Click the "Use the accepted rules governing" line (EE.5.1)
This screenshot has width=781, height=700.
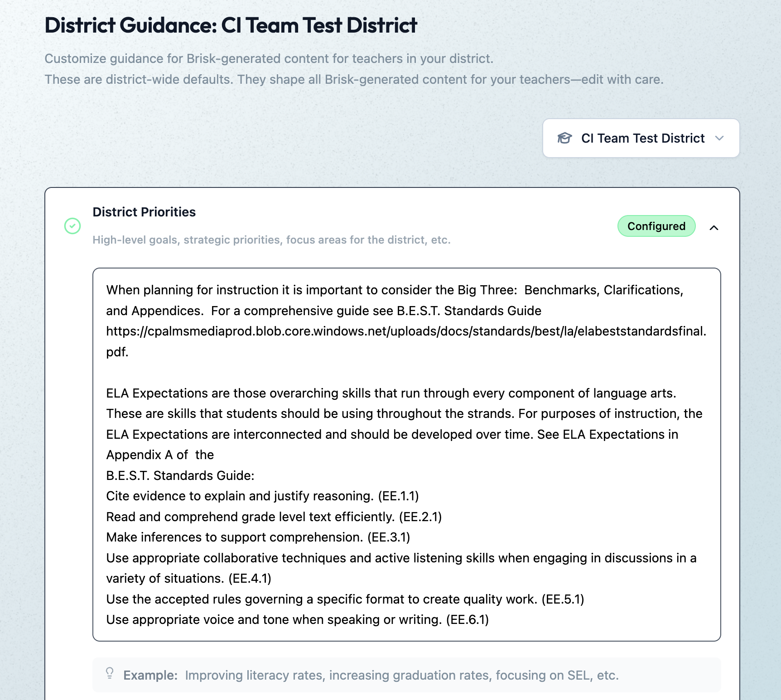345,599
